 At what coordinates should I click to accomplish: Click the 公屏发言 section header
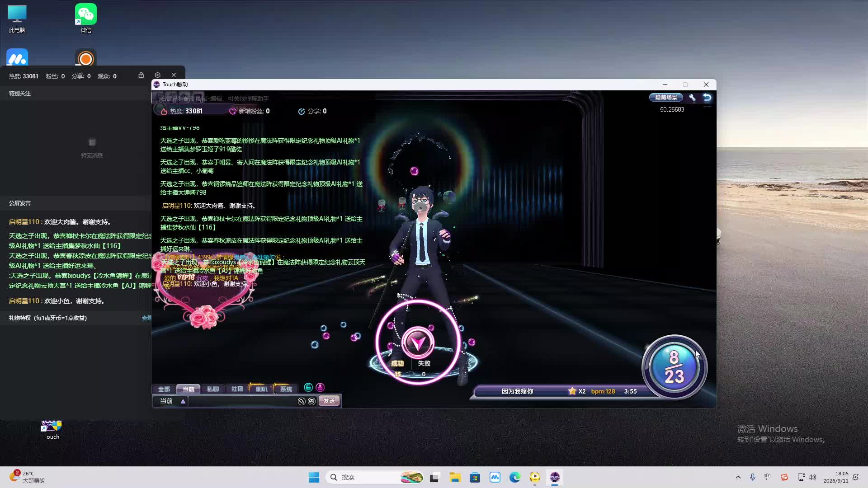click(20, 203)
